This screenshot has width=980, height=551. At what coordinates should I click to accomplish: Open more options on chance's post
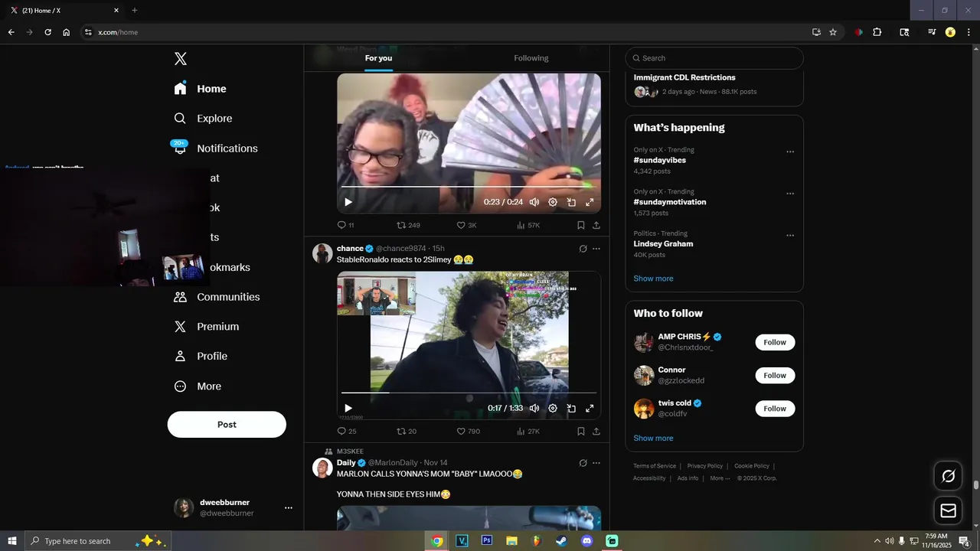pyautogui.click(x=596, y=249)
